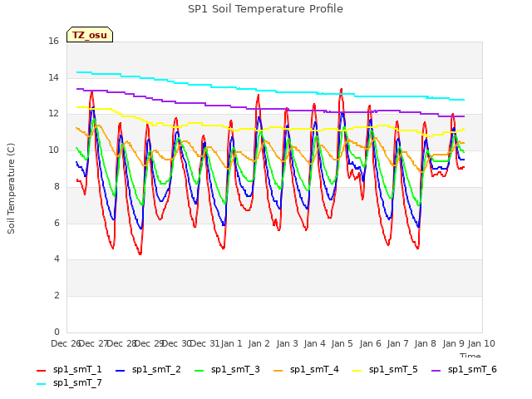Click the Jan 8 x-axis tick label

click(x=425, y=343)
